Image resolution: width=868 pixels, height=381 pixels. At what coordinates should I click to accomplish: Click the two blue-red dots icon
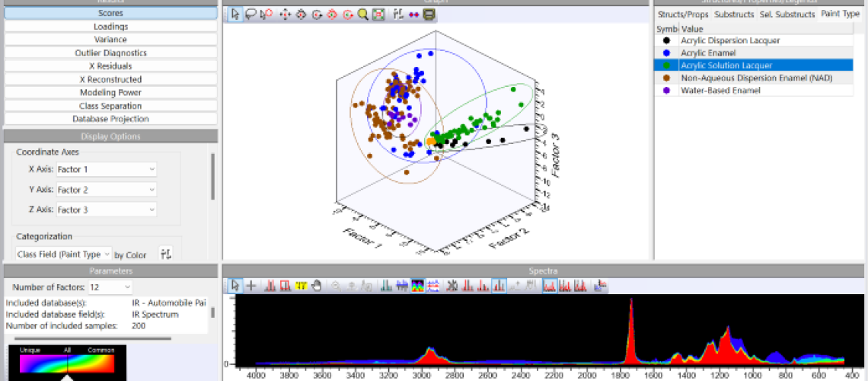(x=413, y=15)
